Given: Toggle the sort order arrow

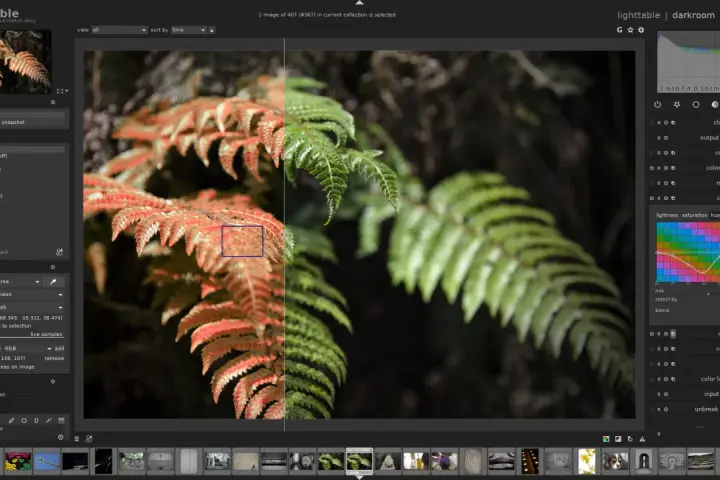Looking at the screenshot, I should 212,30.
